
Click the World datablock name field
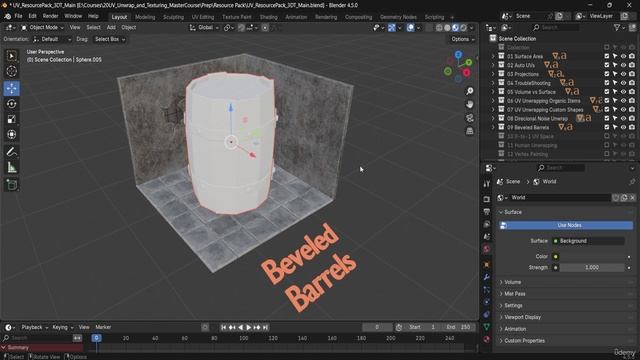click(x=559, y=198)
